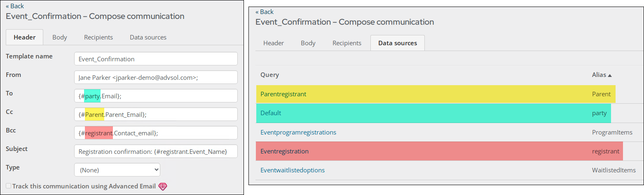Image resolution: width=644 pixels, height=195 pixels.
Task: Click the To field with party.Email
Action: click(156, 95)
